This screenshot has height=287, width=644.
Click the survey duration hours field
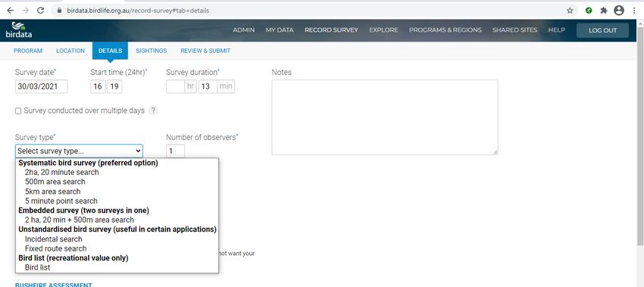[x=175, y=86]
